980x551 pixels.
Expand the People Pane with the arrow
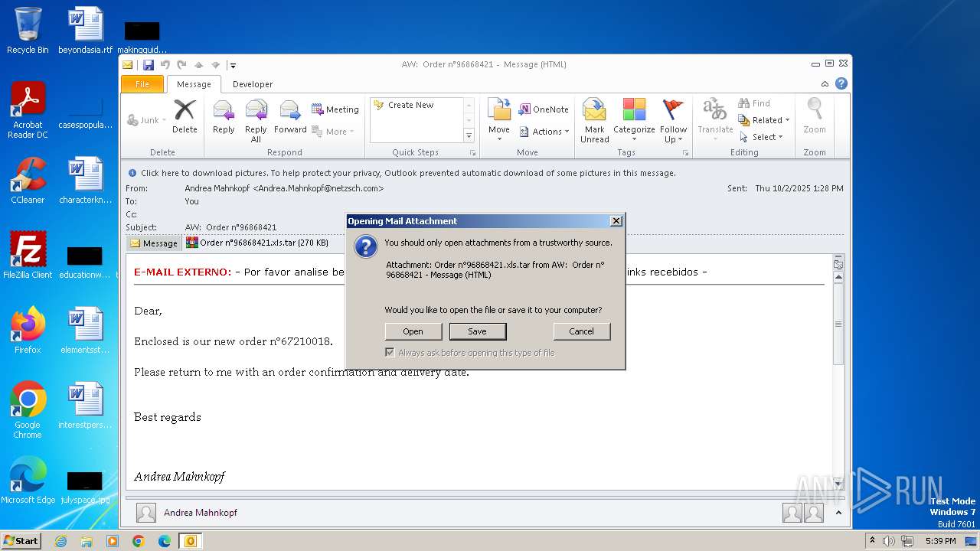pyautogui.click(x=838, y=513)
